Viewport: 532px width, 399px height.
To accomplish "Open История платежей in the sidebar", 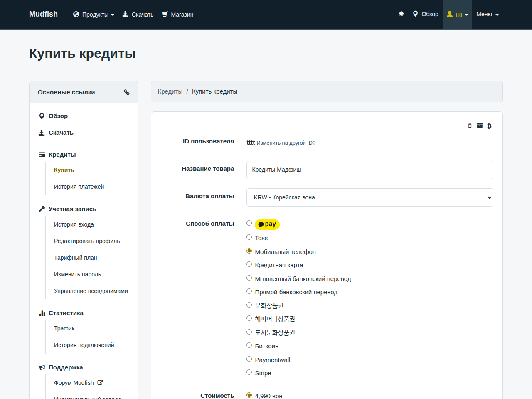I will point(79,187).
